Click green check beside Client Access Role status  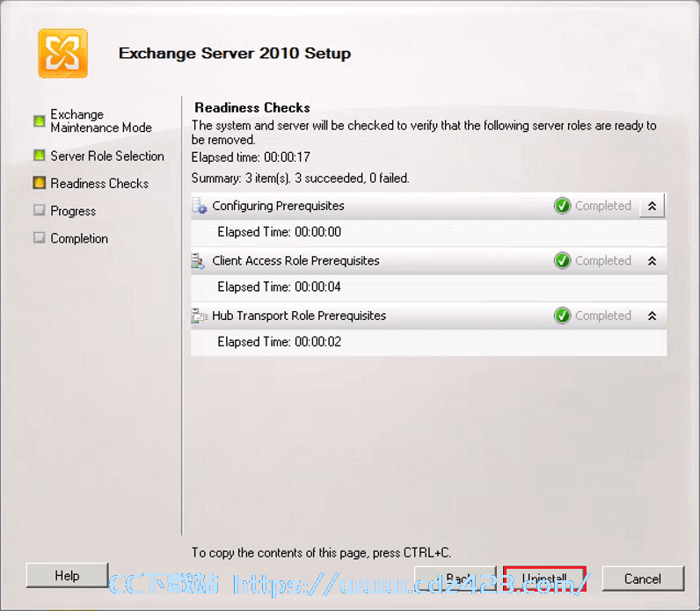[563, 260]
